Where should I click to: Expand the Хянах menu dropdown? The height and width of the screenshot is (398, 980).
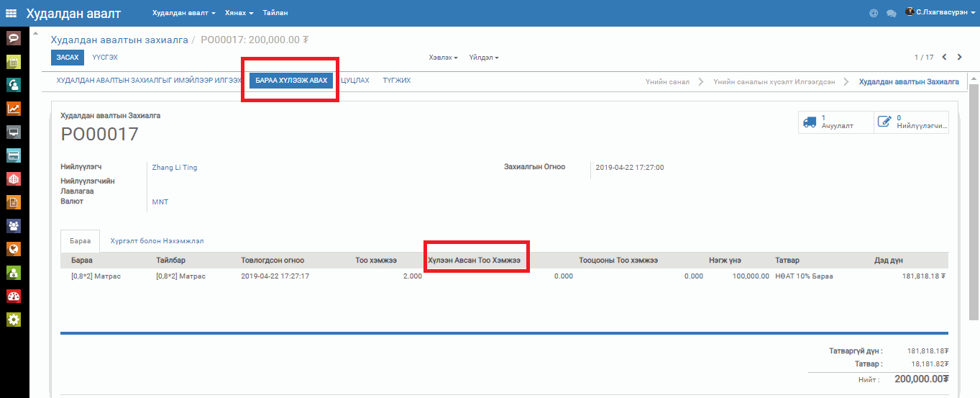pos(239,13)
